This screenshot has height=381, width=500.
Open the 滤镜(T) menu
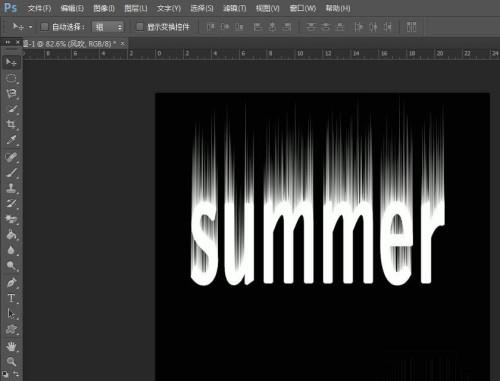pos(235,8)
